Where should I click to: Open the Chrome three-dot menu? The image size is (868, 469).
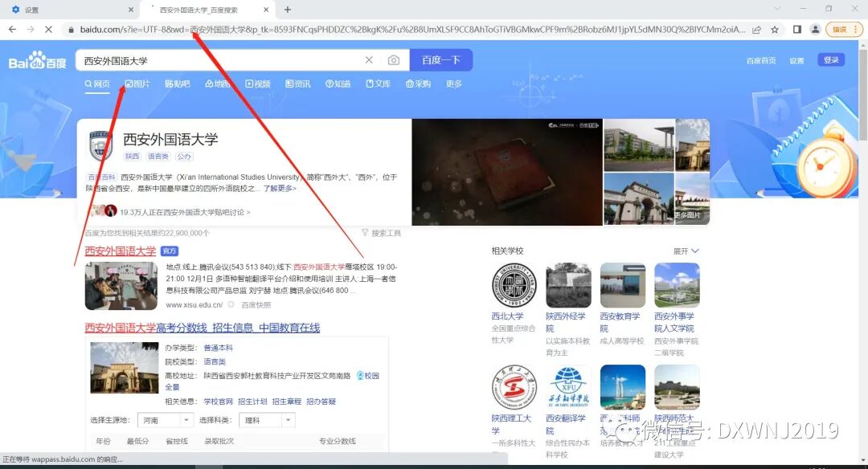click(x=855, y=29)
